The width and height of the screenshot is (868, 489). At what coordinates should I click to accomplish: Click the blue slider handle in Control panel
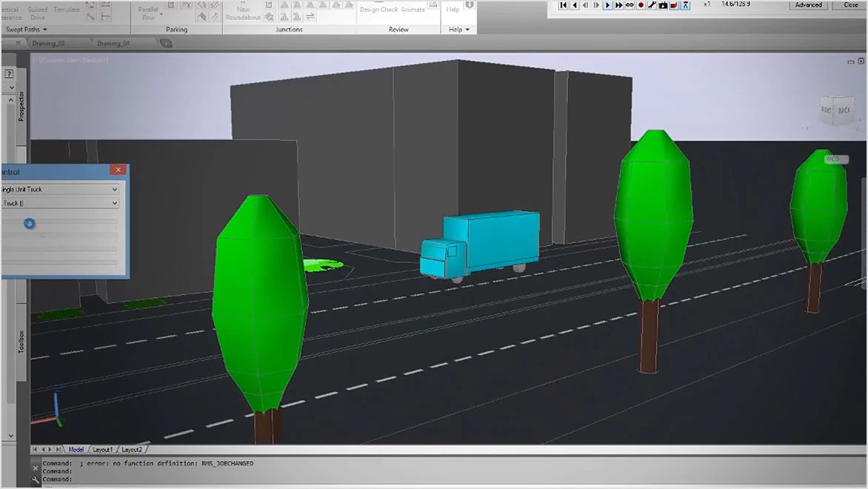point(30,223)
